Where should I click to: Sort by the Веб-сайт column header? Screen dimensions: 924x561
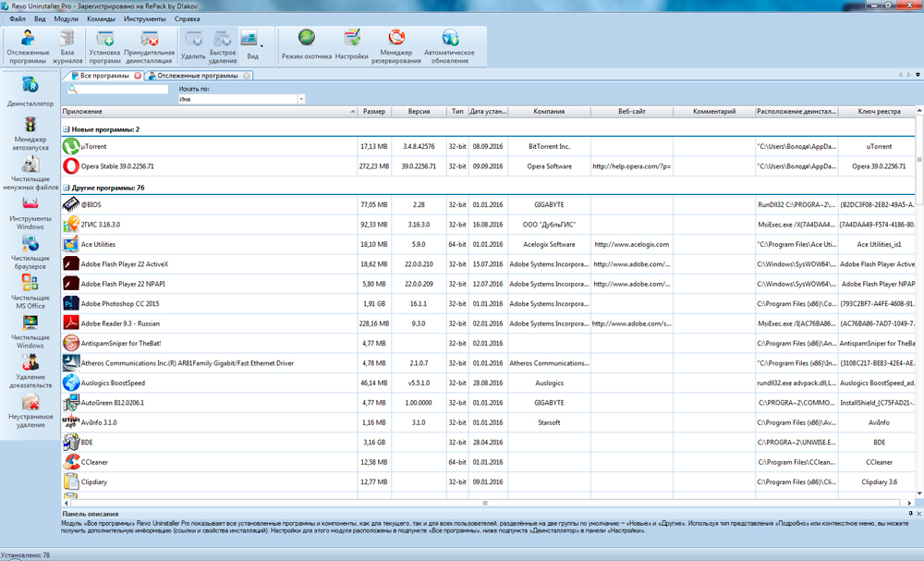tap(632, 112)
